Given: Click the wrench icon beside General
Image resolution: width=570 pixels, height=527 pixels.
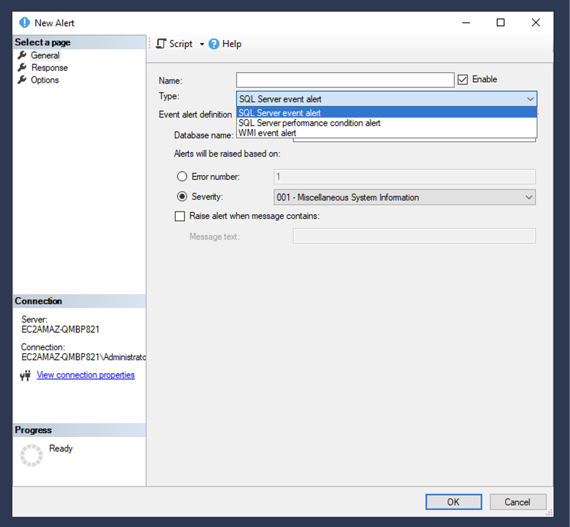Looking at the screenshot, I should point(22,55).
